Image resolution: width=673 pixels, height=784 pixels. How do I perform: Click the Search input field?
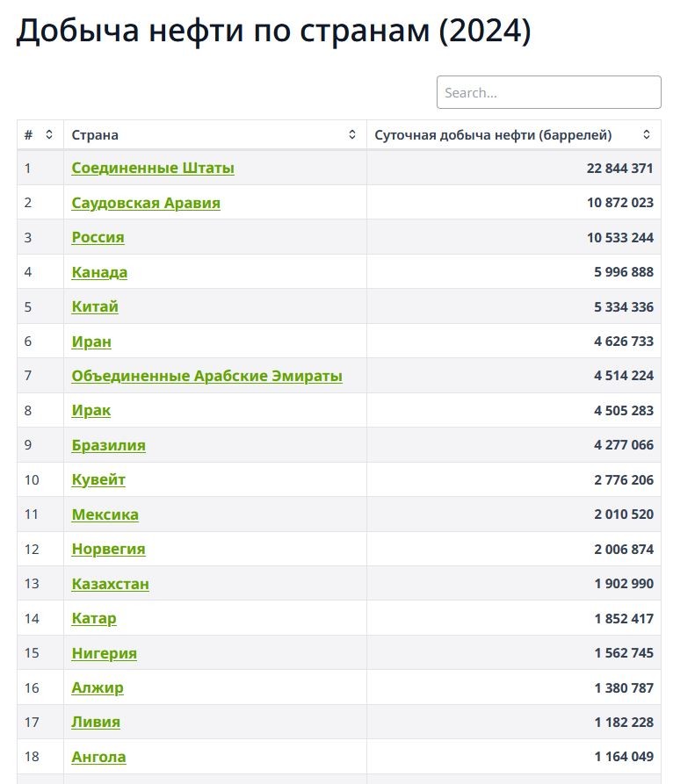tap(549, 92)
